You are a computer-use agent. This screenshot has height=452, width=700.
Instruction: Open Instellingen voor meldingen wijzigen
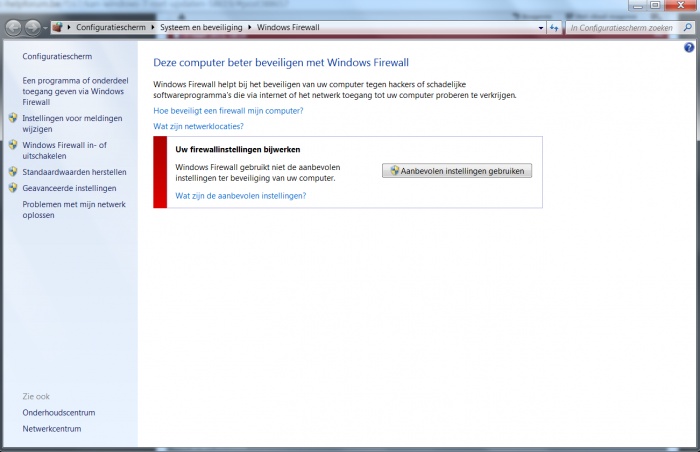[72, 124]
